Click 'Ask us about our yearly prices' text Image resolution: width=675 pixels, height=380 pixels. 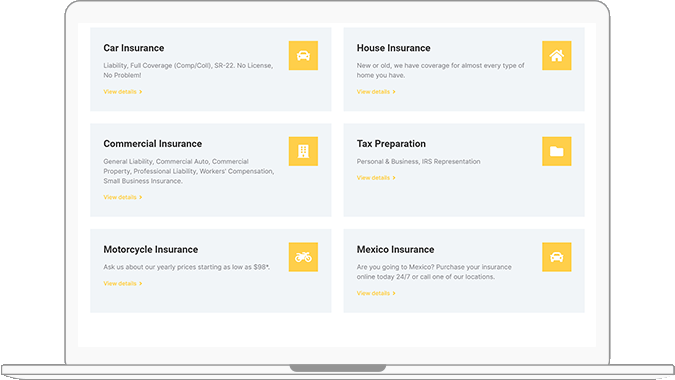pyautogui.click(x=186, y=267)
